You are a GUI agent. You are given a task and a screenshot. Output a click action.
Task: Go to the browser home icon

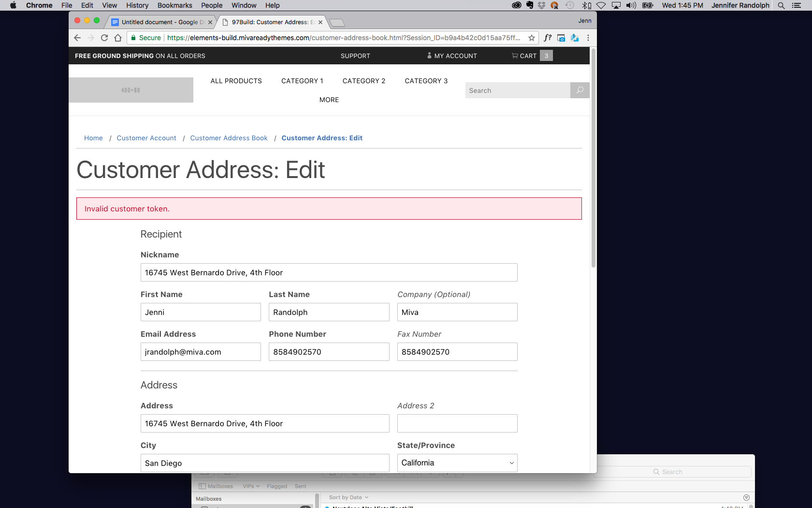[118, 38]
